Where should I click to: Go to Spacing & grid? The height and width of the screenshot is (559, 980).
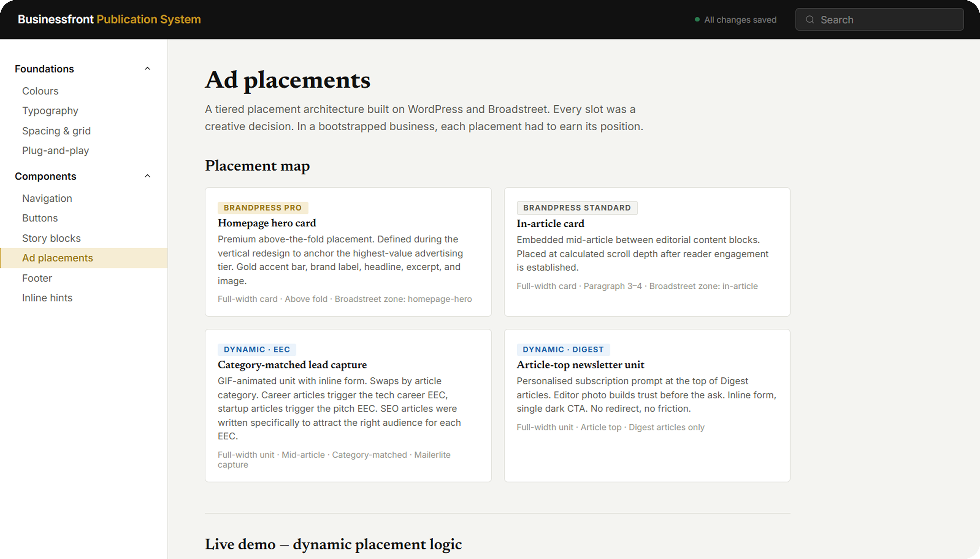point(56,131)
